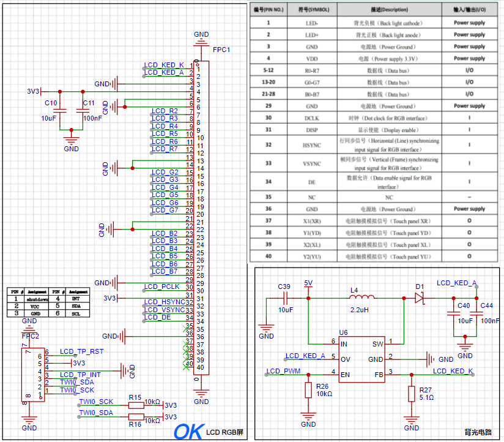The image size is (504, 442).
Task: Select the LCD_G7 net label
Action: coord(165,210)
